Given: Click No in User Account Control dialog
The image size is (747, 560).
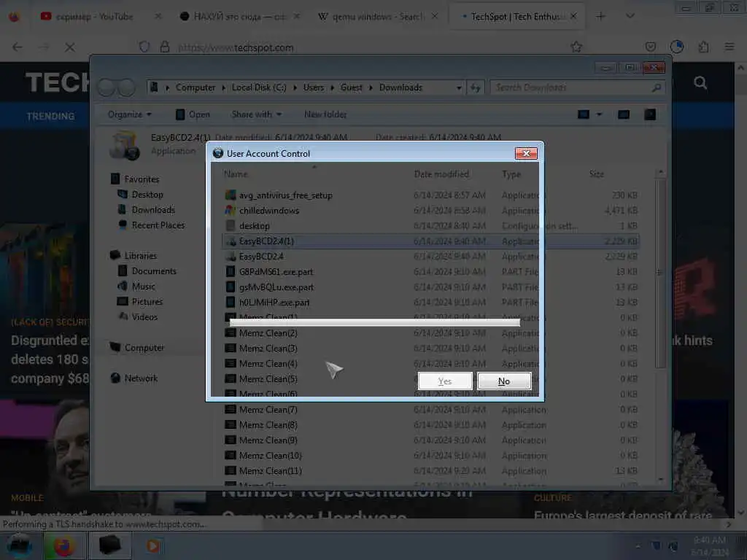Looking at the screenshot, I should [503, 381].
